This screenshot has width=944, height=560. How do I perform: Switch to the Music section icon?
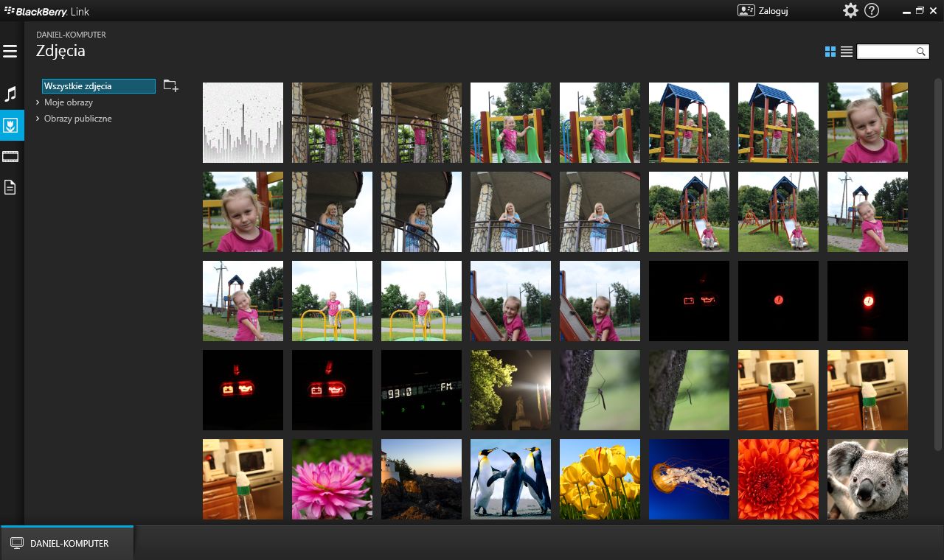pos(10,94)
